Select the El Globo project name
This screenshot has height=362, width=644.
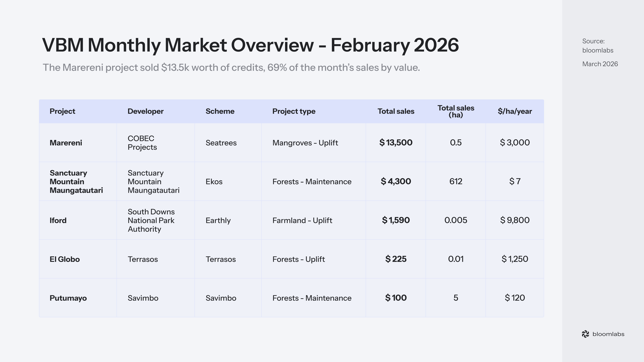click(64, 259)
